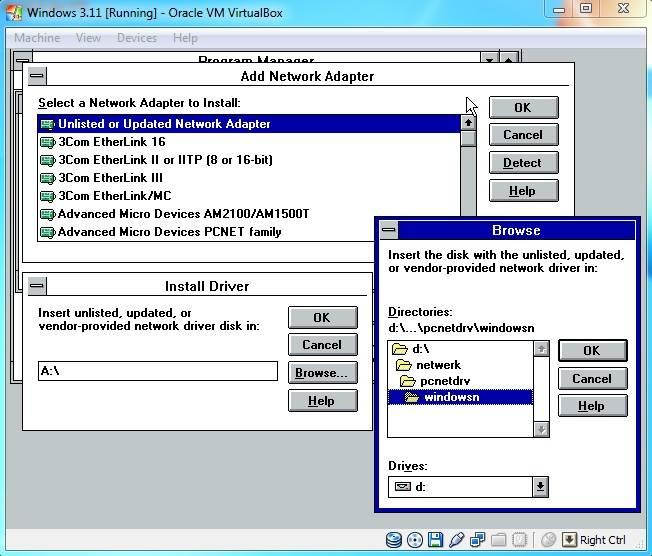Open the Drives dropdown in Browse
Image resolution: width=652 pixels, height=556 pixels.
(540, 487)
